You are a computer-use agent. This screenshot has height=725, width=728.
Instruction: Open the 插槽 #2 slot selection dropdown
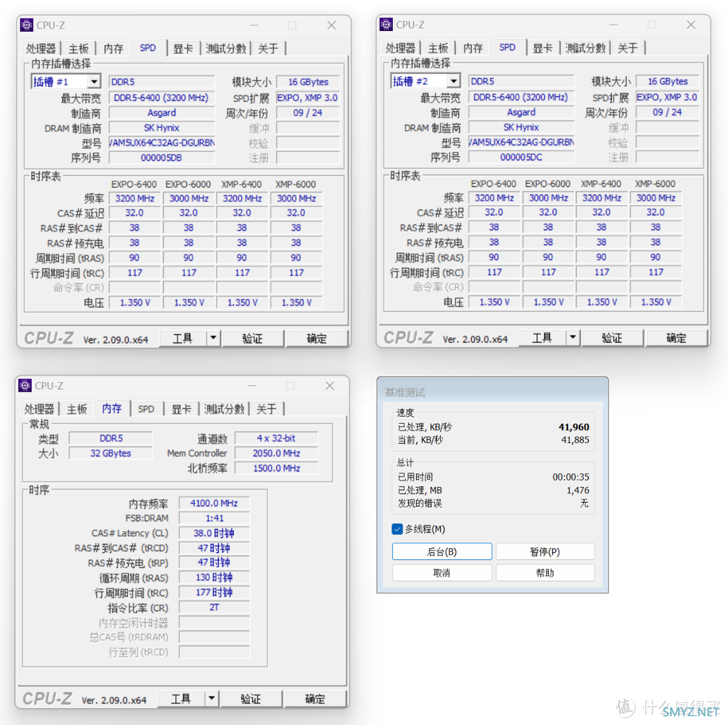tap(453, 82)
